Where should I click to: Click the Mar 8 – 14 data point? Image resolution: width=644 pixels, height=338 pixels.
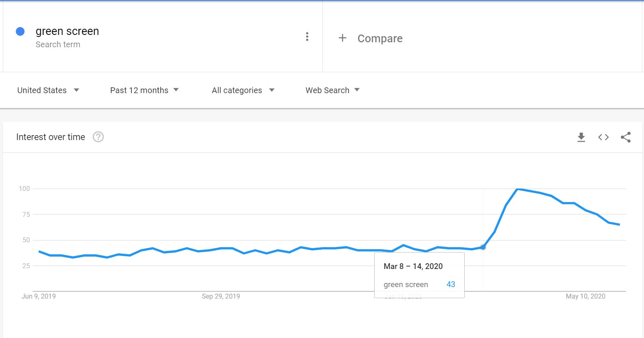click(483, 247)
